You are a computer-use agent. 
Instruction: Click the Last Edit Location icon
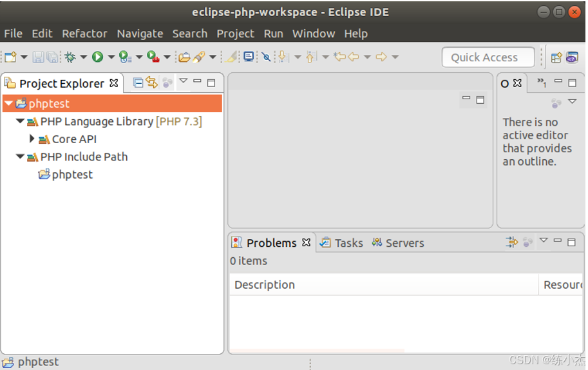pyautogui.click(x=340, y=57)
